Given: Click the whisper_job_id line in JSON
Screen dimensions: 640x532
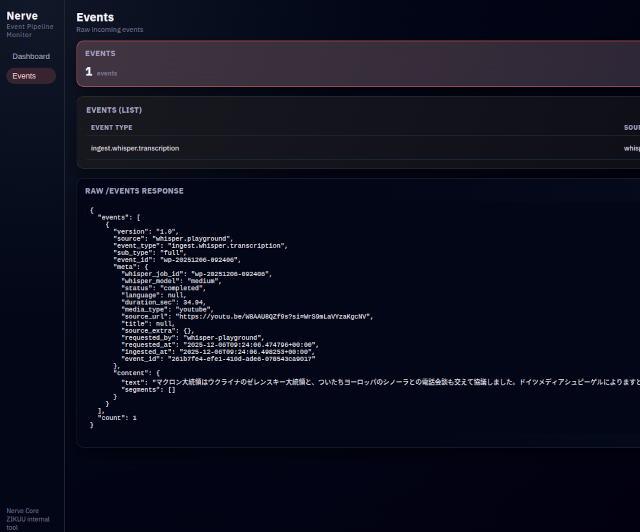Looking at the screenshot, I should pyautogui.click(x=196, y=273).
